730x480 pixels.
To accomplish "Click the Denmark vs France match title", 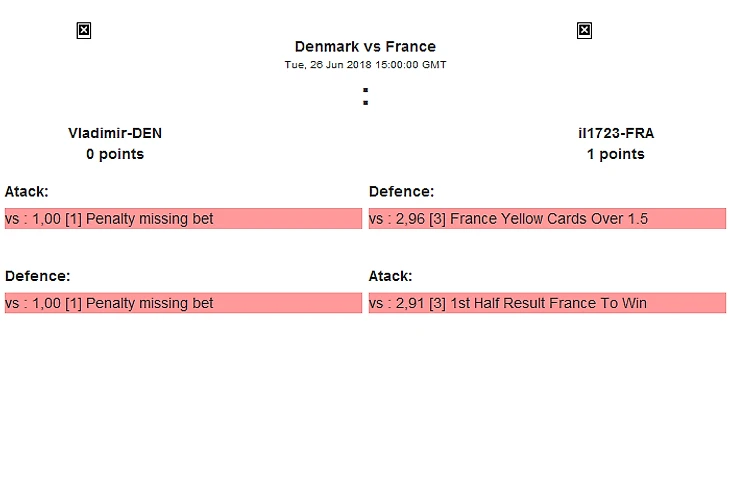I will [365, 46].
